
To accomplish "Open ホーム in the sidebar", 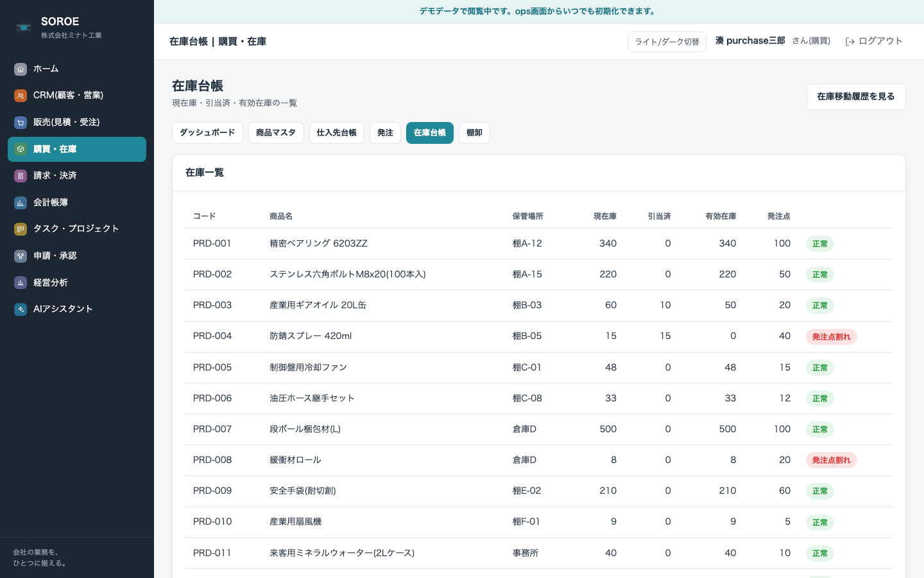I will 77,69.
